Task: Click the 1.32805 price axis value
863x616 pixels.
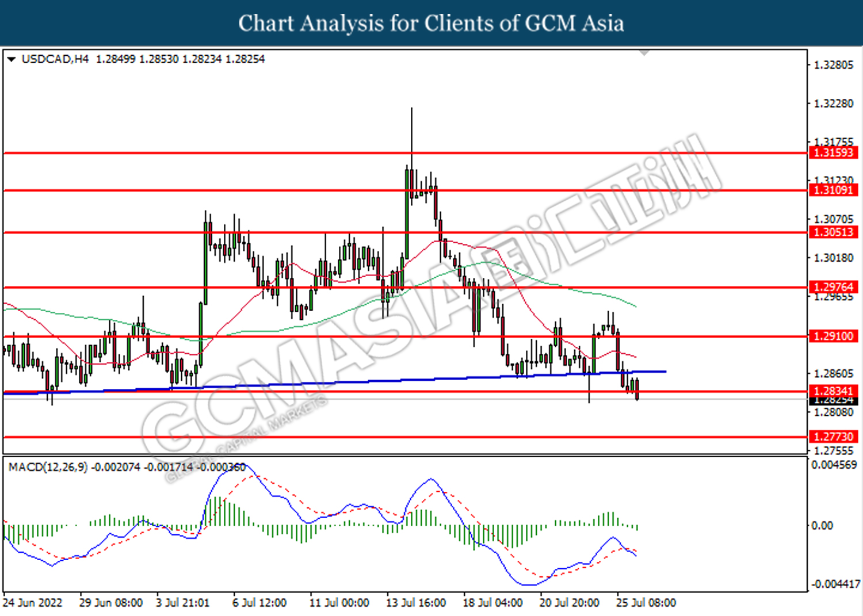Action: pos(834,65)
